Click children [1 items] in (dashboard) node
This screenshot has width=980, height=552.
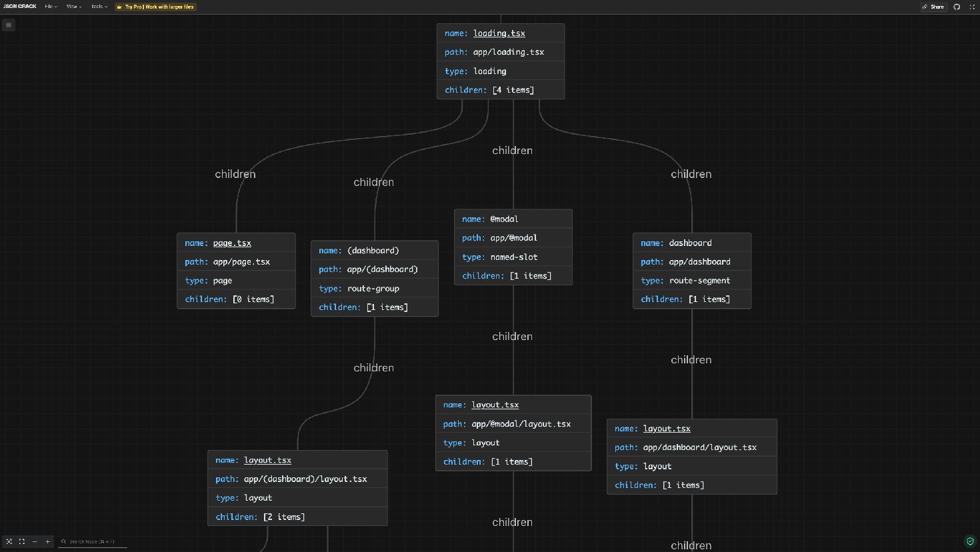[x=375, y=307]
